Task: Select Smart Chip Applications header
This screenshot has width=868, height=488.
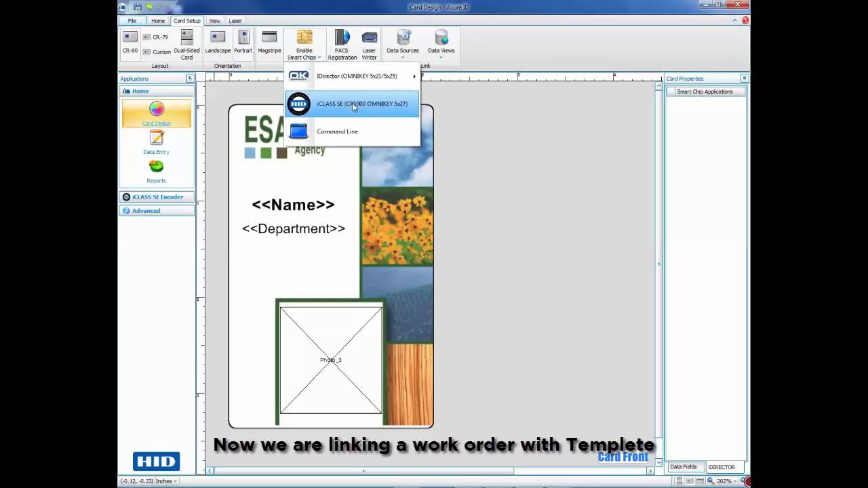Action: [705, 91]
